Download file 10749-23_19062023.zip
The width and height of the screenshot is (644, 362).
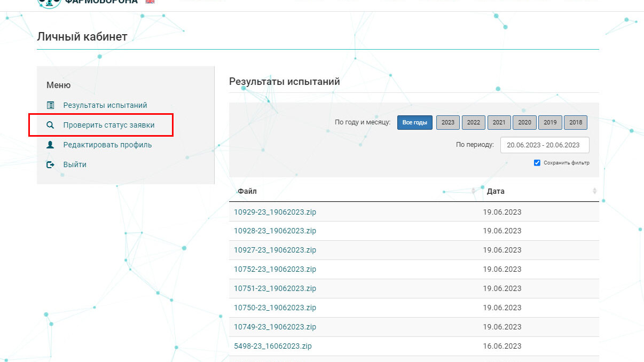point(275,327)
